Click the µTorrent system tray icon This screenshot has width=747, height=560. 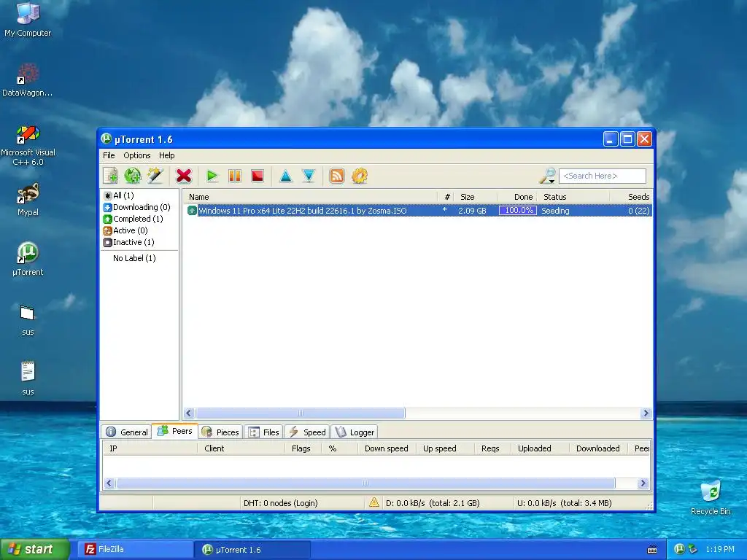coord(680,549)
